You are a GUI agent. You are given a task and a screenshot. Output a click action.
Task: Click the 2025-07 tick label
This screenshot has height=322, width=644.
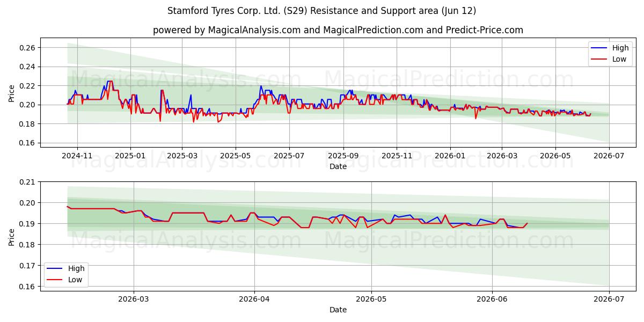[x=289, y=156]
